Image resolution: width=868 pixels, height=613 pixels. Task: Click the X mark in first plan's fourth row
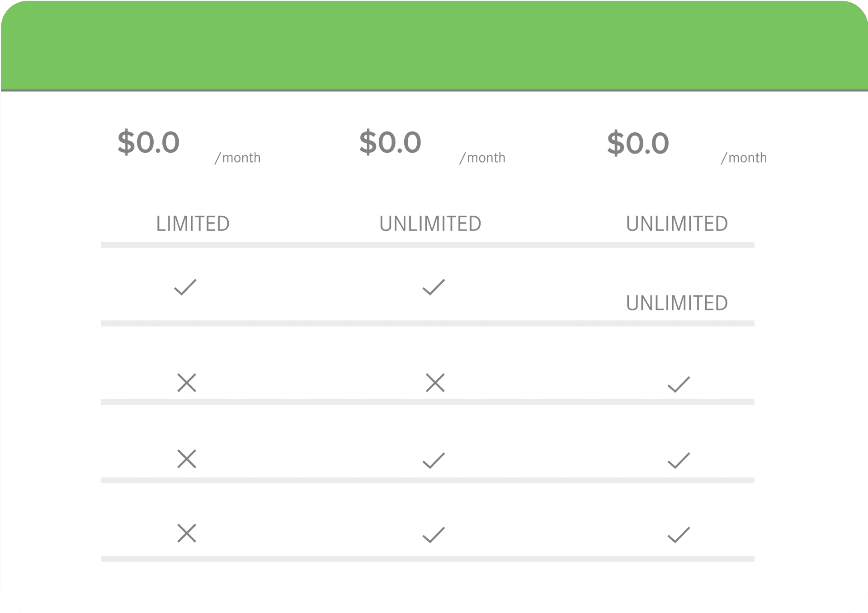(x=187, y=459)
